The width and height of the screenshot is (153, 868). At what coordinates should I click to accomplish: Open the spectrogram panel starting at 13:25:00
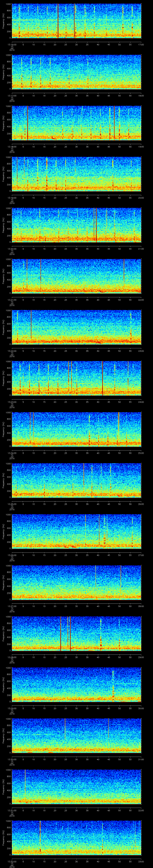(77, 481)
